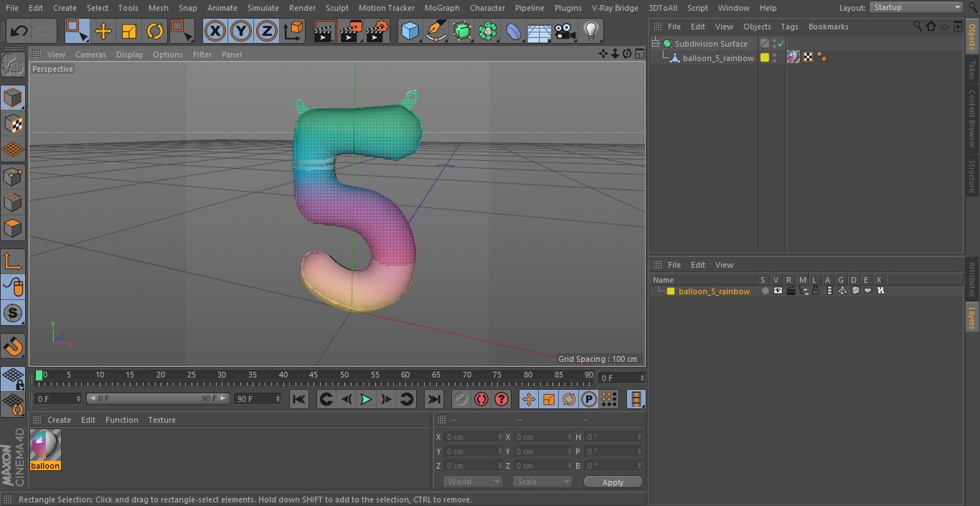This screenshot has width=980, height=506.
Task: Click the H rotation input field
Action: click(613, 437)
